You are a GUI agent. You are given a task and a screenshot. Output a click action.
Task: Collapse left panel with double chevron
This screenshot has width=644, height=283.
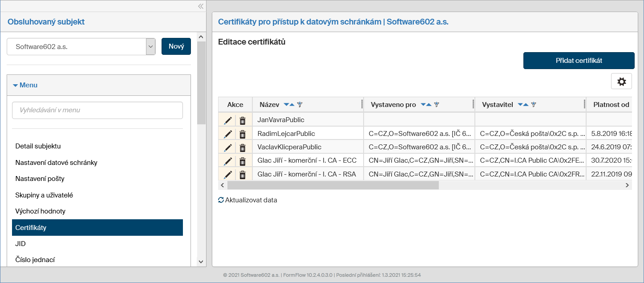201,6
